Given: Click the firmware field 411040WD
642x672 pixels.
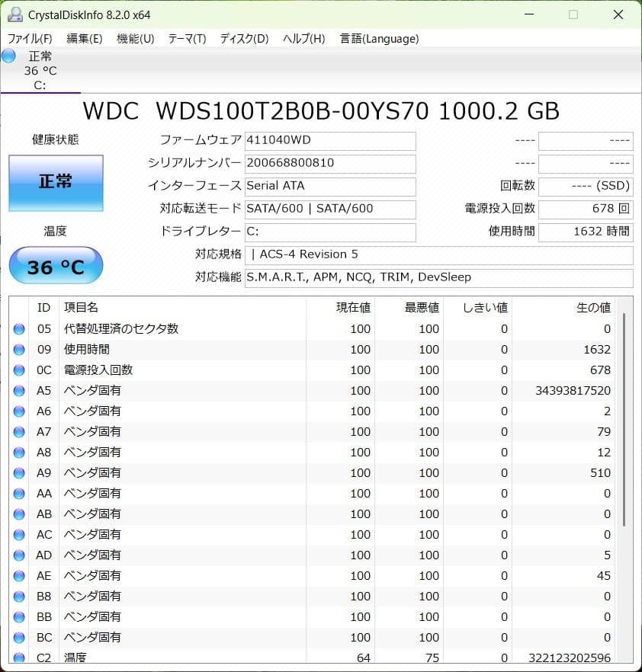Looking at the screenshot, I should (x=330, y=141).
